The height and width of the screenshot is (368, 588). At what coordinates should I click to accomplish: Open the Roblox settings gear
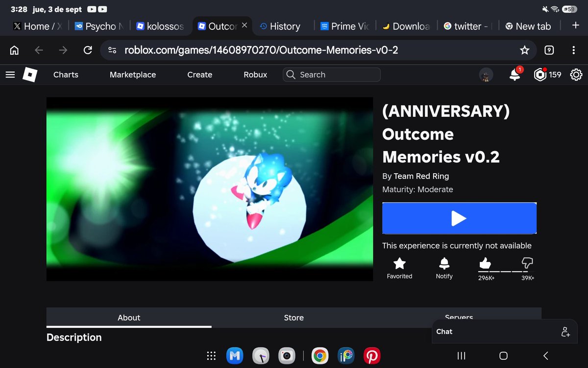pos(576,75)
